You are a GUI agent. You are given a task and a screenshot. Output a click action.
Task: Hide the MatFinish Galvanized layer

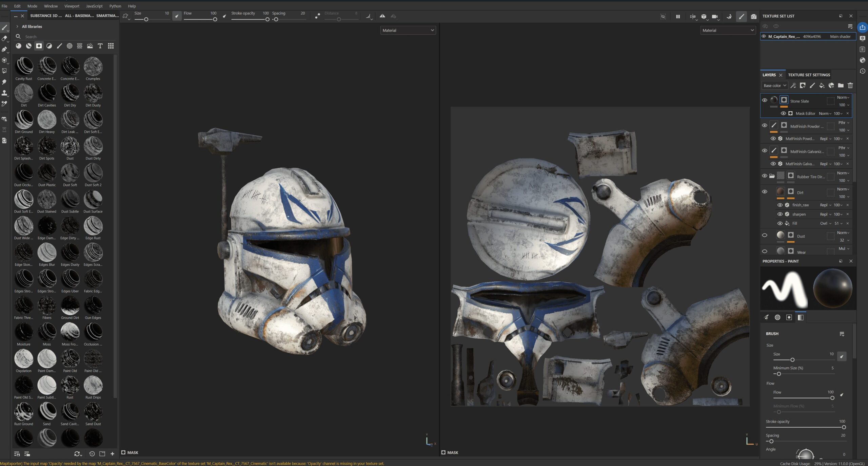[x=764, y=151]
